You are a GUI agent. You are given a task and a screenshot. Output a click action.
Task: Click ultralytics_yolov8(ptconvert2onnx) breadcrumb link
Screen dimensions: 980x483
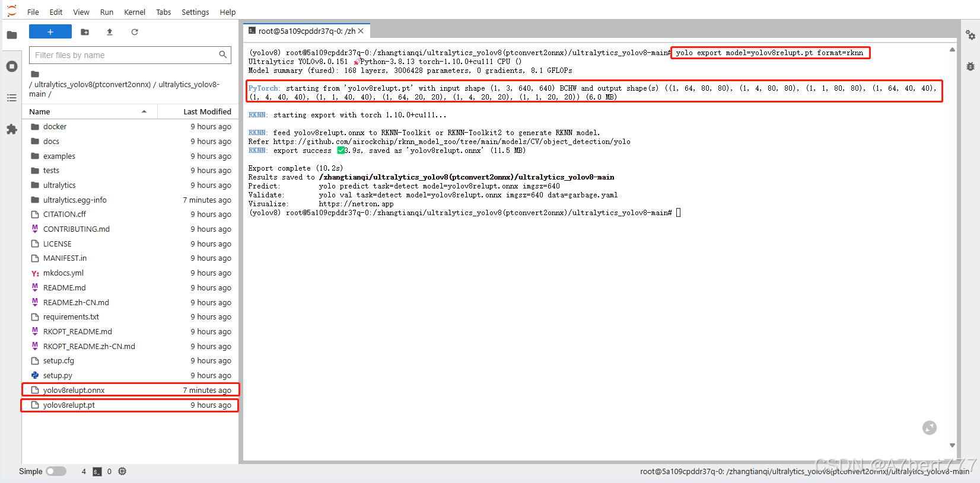tap(93, 84)
